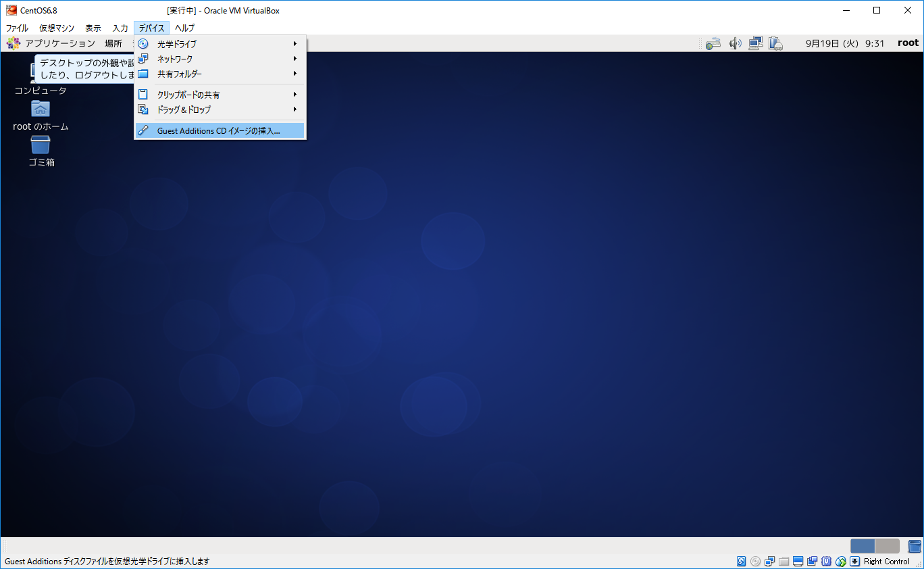Open the ドラッグ＆ドロップ submenu
The width and height of the screenshot is (924, 569).
click(220, 109)
